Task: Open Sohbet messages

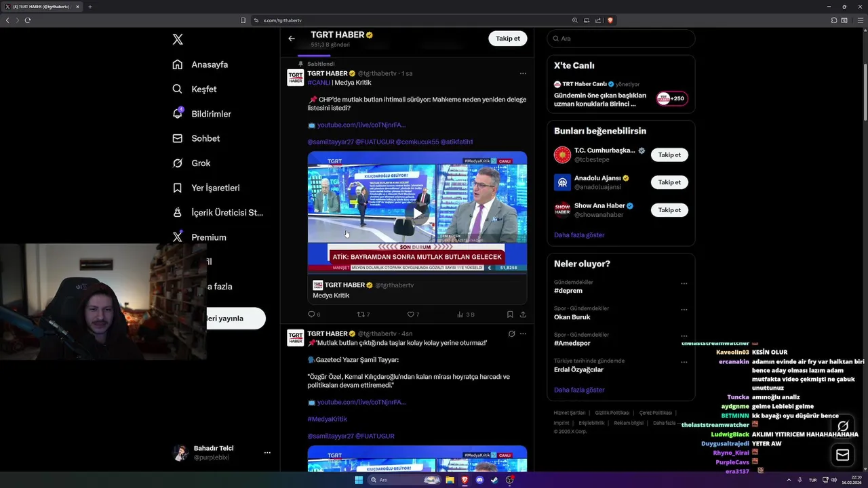Action: tap(196, 138)
